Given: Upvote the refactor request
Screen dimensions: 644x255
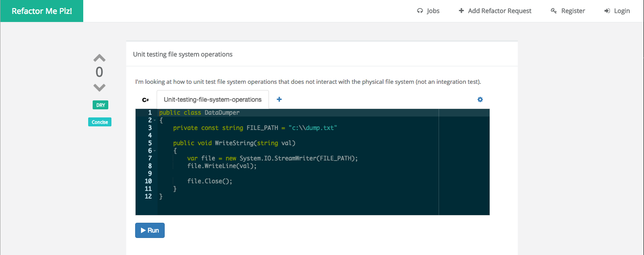Looking at the screenshot, I should click(x=99, y=58).
